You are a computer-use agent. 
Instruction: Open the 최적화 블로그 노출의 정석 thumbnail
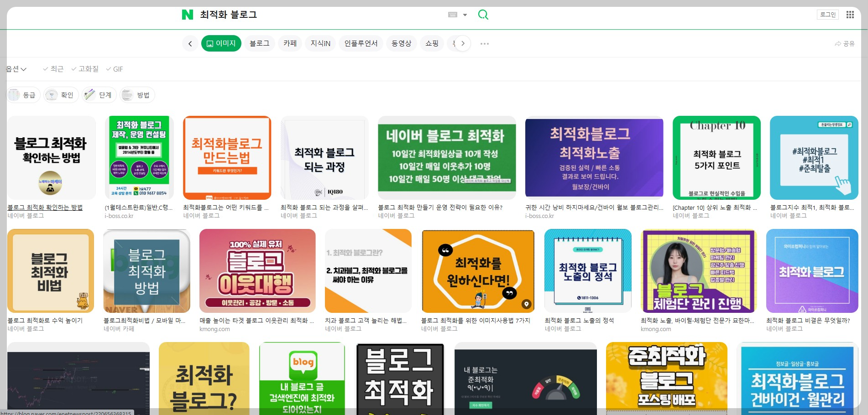588,271
